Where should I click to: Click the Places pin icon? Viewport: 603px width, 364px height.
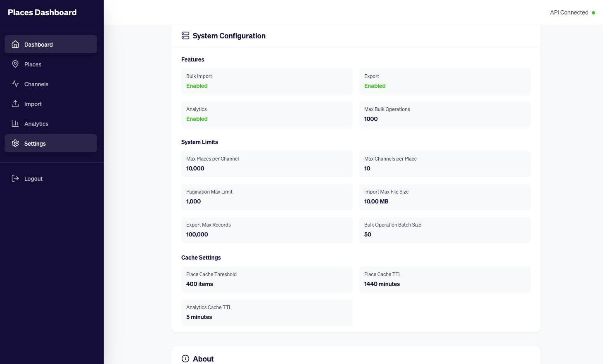(x=15, y=64)
